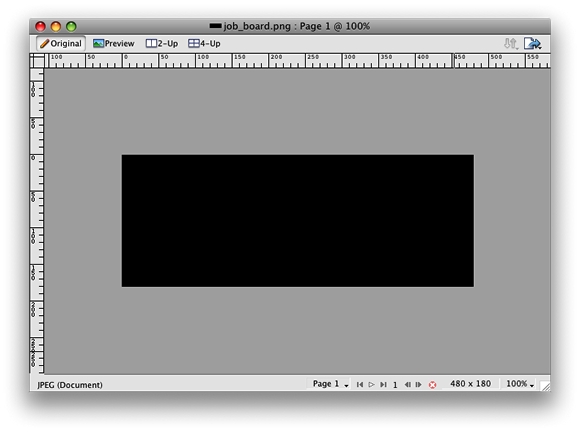Click the job_board.png title file icon

tap(215, 26)
